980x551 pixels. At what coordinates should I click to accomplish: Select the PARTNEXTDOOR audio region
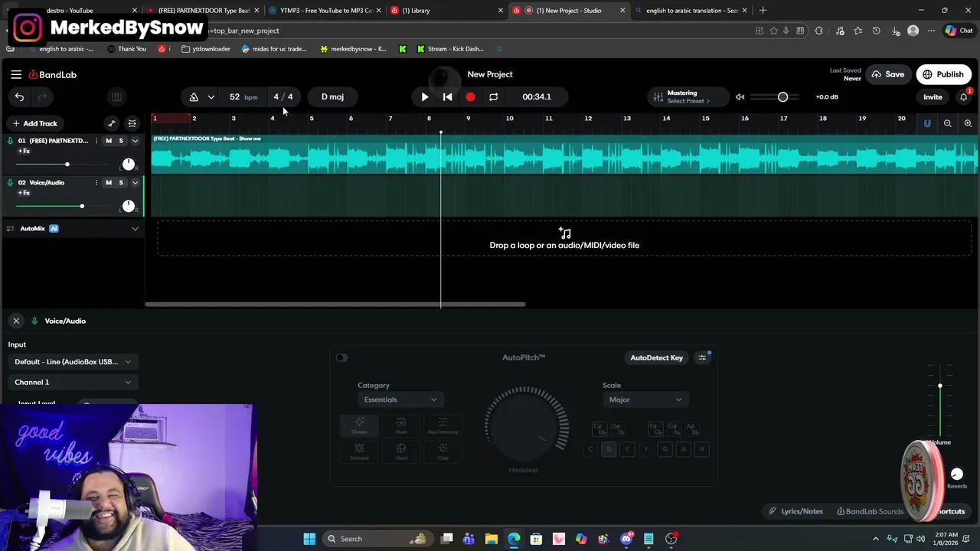[564, 155]
